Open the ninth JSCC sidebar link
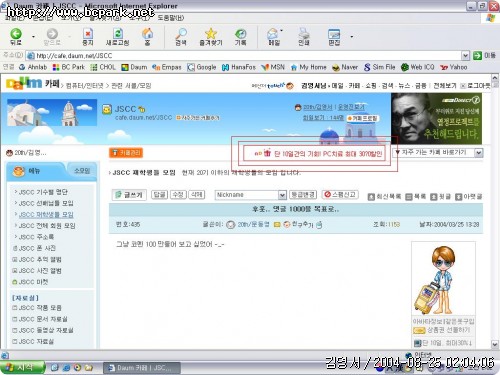 [33, 282]
